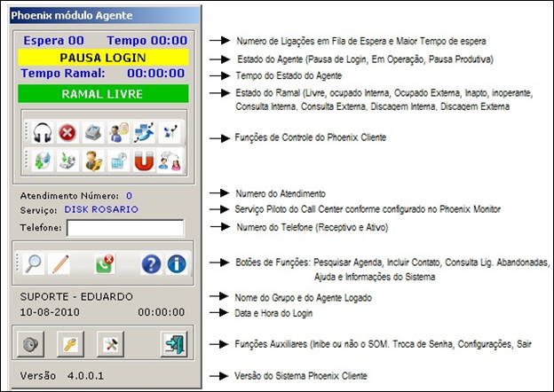Open Ajuda question mark icon
This screenshot has width=554, height=392.
point(151,264)
